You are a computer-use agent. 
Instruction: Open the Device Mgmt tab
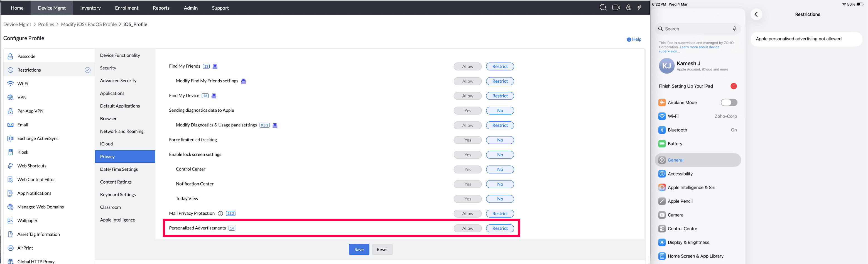point(52,8)
